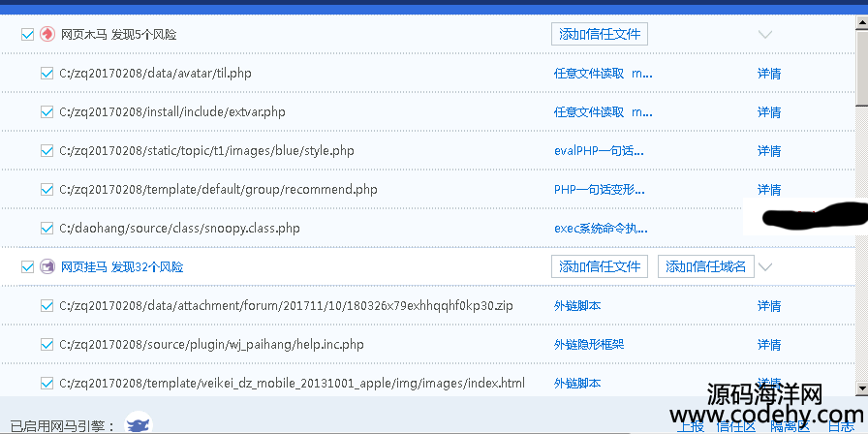This screenshot has width=868, height=434.
Task: View 详情 for style.php
Action: pyautogui.click(x=769, y=150)
